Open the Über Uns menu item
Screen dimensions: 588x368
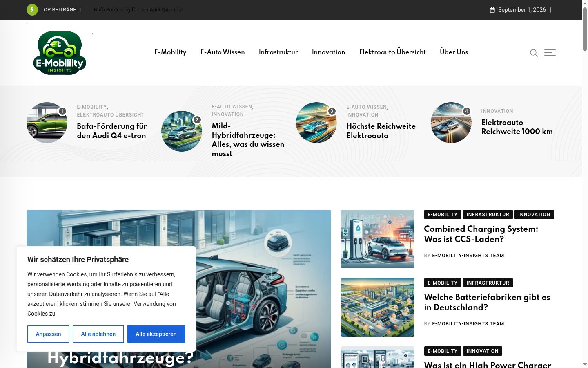point(454,52)
